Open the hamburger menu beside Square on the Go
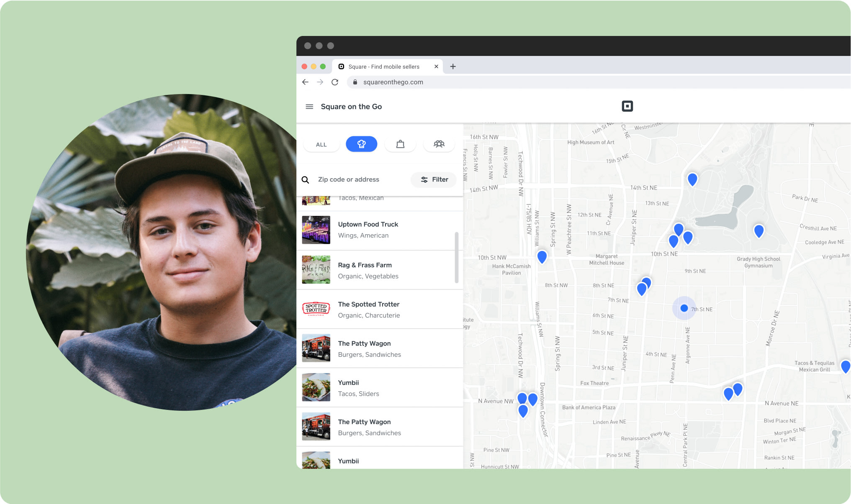 click(x=309, y=107)
